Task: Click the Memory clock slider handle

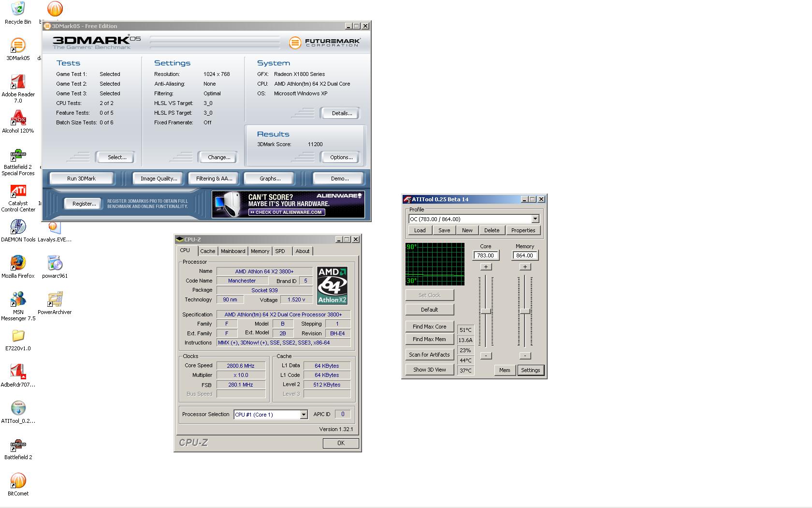Action: pos(525,311)
